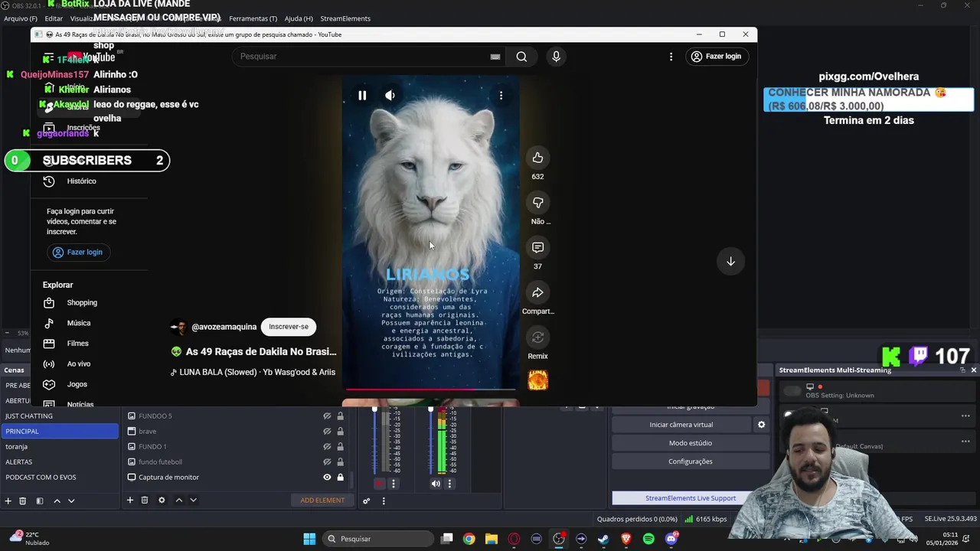Image resolution: width=980 pixels, height=551 pixels.
Task: Remove selected source with trash icon
Action: tap(144, 500)
